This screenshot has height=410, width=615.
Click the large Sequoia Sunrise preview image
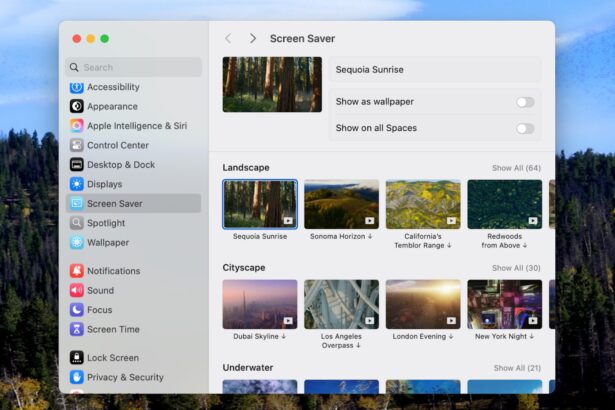(x=272, y=84)
